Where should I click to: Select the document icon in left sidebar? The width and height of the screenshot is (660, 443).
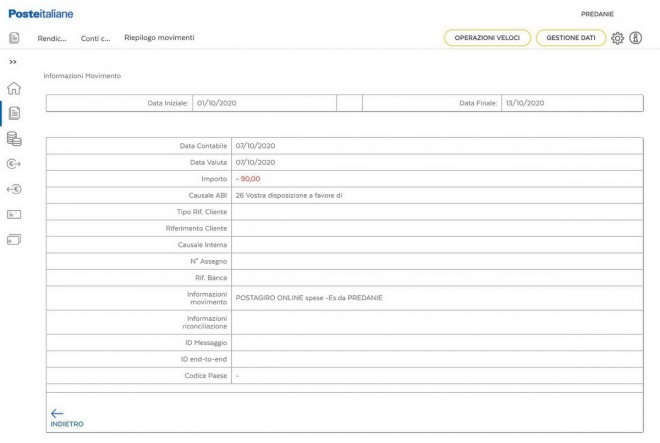(14, 113)
